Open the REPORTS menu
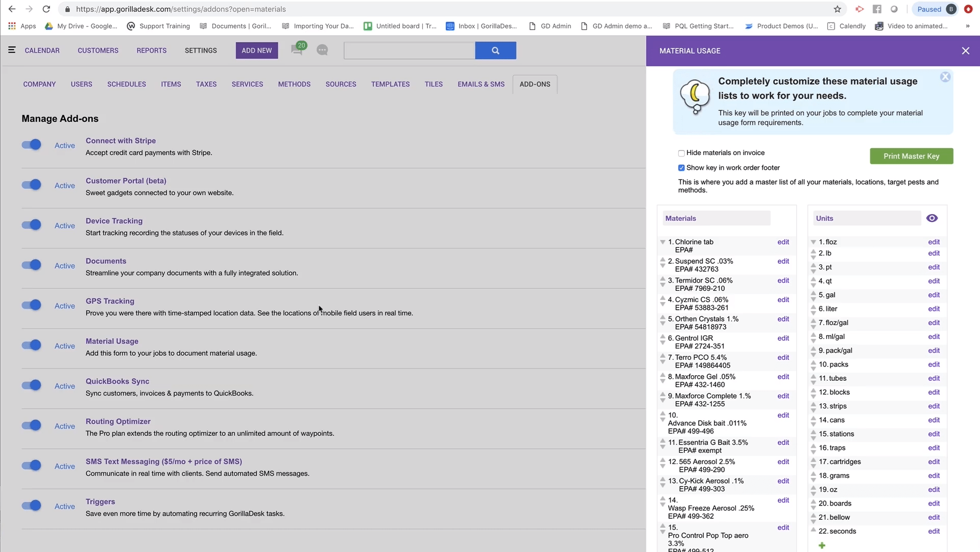 pos(151,51)
